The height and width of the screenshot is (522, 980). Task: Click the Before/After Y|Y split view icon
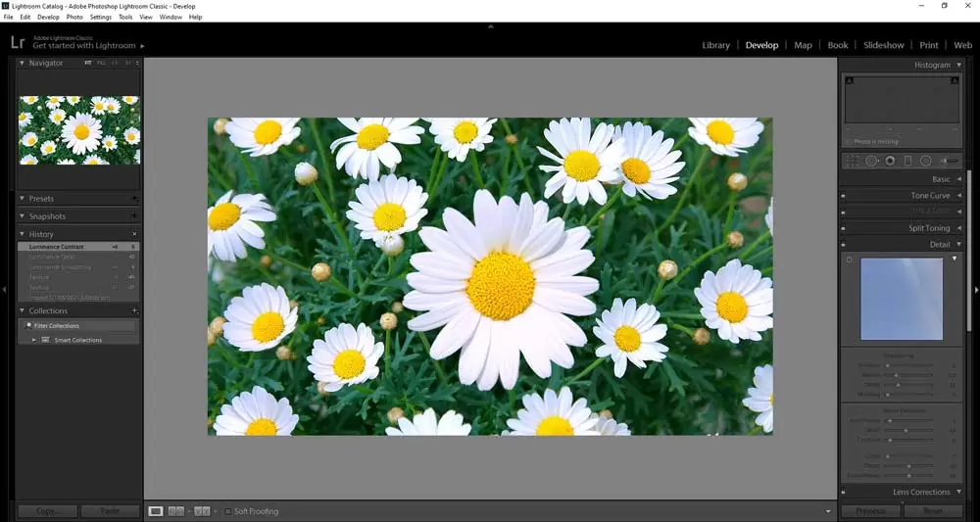[202, 511]
